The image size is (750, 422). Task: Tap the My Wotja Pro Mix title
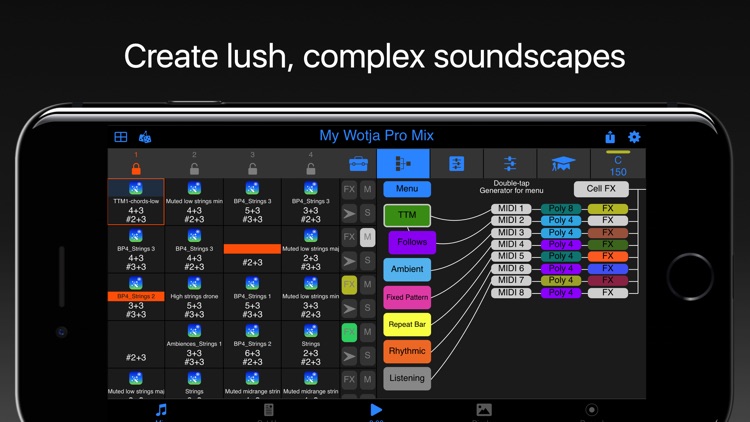click(x=376, y=135)
